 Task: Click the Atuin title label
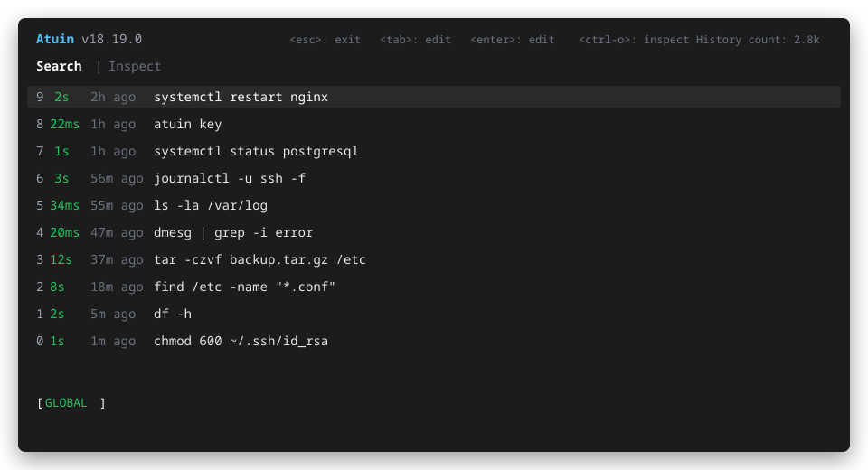pos(55,39)
